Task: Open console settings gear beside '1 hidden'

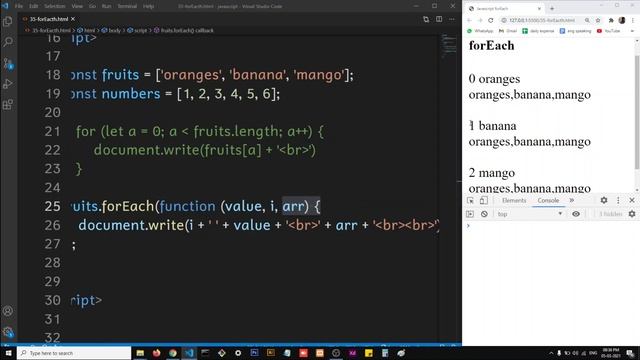Action: click(632, 214)
